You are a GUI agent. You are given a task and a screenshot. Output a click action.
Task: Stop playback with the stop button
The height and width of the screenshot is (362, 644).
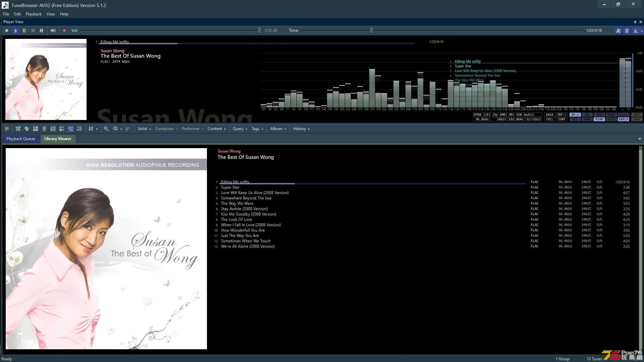7,31
